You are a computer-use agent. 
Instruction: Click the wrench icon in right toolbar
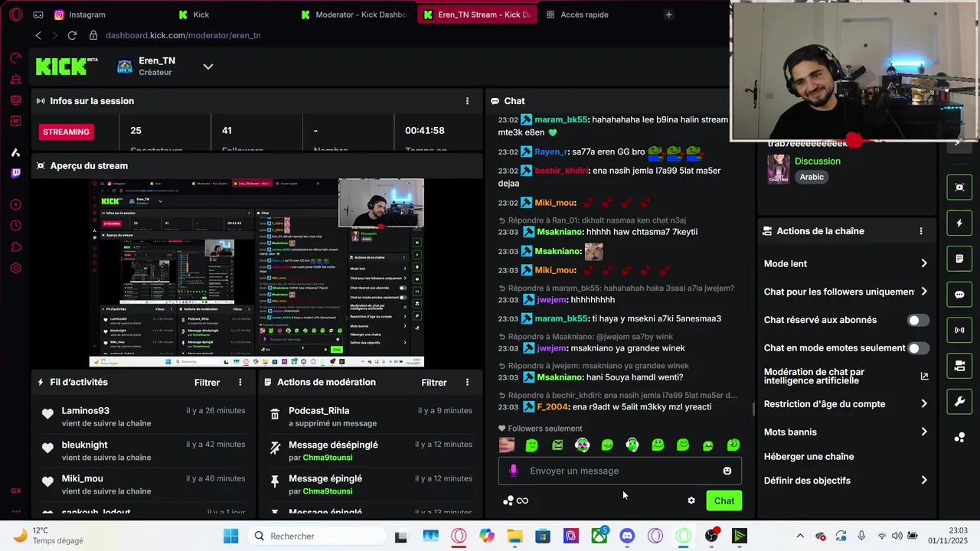tap(959, 402)
